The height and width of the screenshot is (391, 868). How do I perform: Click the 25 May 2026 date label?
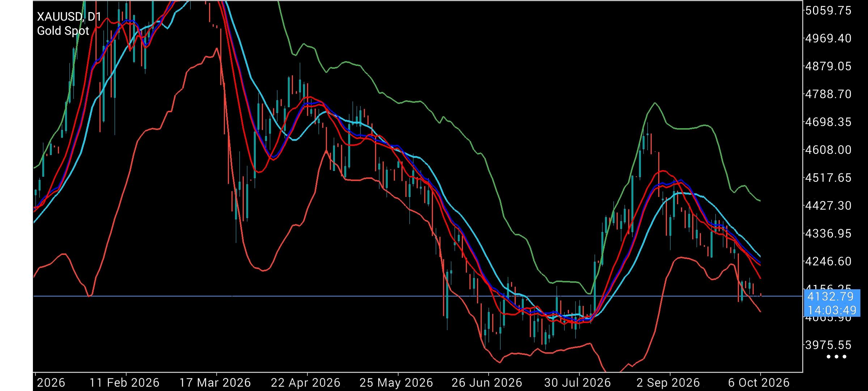(x=396, y=383)
